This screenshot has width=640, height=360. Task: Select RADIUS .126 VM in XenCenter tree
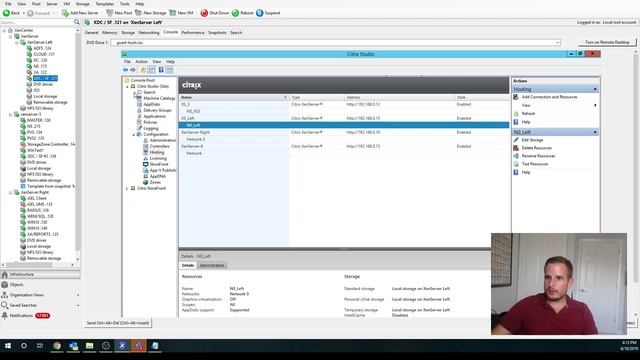[x=38, y=210]
